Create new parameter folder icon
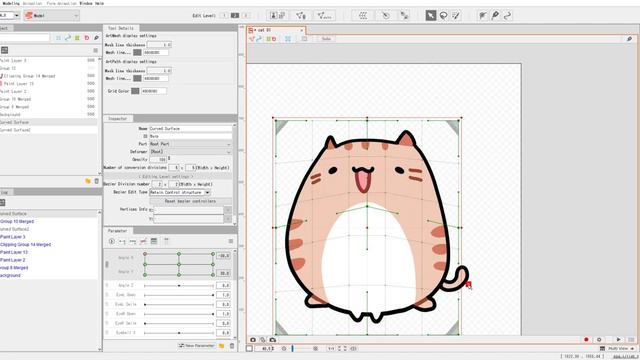This screenshot has width=640, height=360. pos(222,346)
